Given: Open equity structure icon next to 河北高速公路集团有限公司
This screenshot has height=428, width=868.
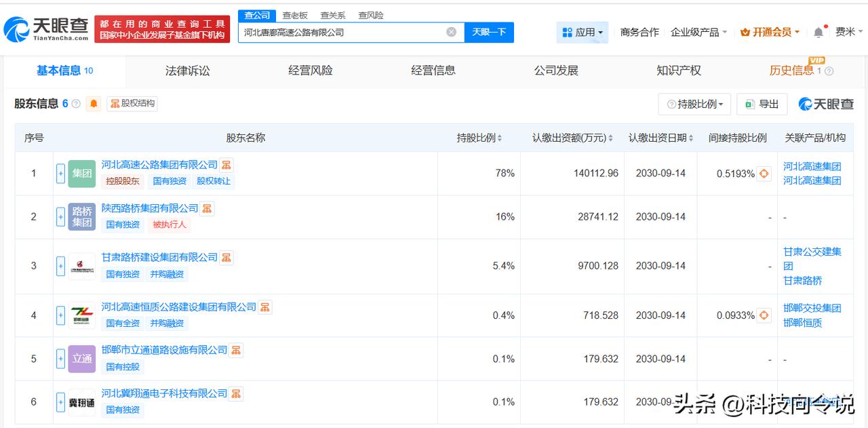Looking at the screenshot, I should 226,165.
